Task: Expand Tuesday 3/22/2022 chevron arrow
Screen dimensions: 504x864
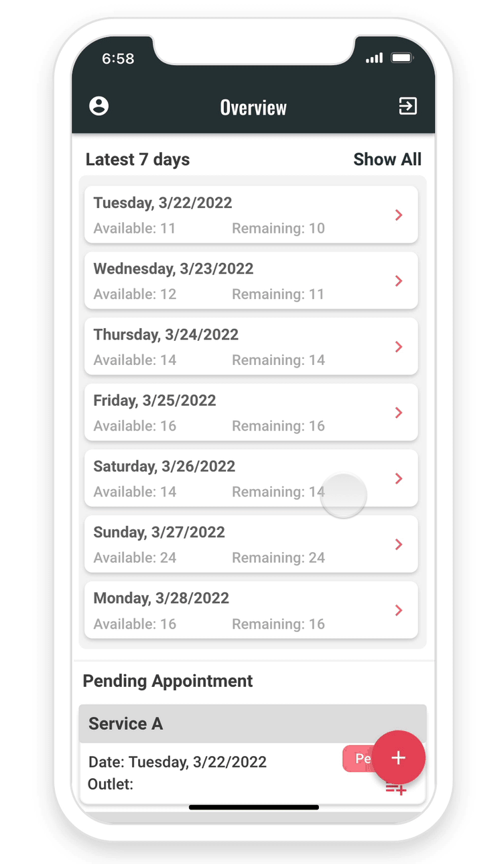Action: point(399,215)
